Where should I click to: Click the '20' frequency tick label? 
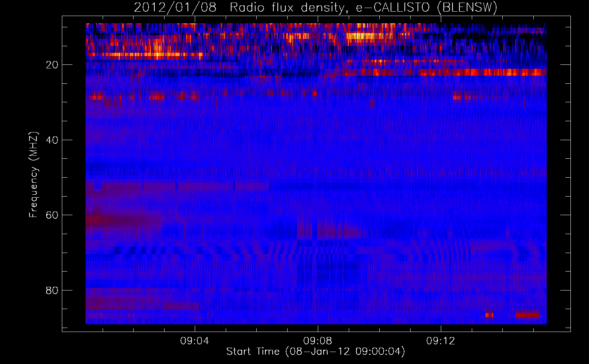[x=52, y=65]
